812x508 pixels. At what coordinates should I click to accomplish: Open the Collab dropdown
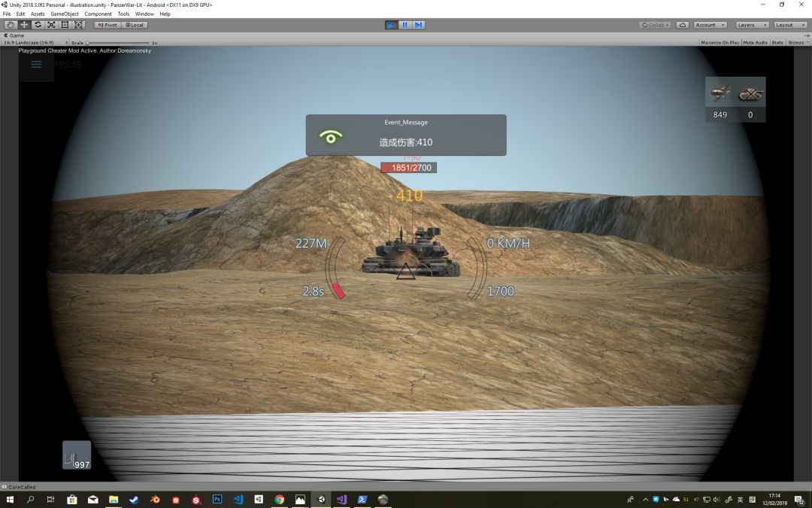(x=655, y=25)
